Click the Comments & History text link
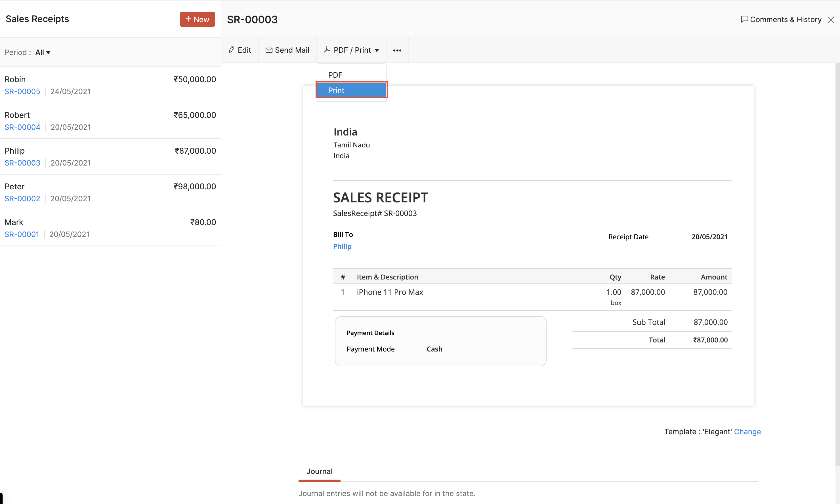The width and height of the screenshot is (840, 504). point(785,19)
